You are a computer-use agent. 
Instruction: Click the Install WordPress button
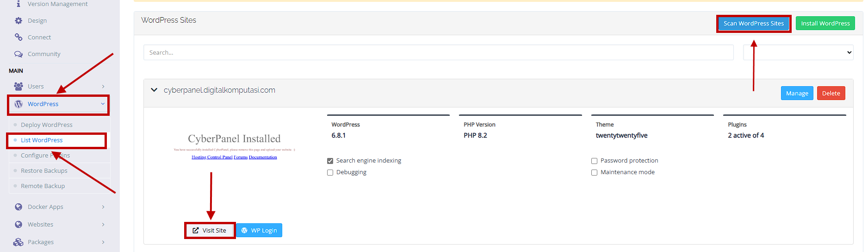(825, 23)
